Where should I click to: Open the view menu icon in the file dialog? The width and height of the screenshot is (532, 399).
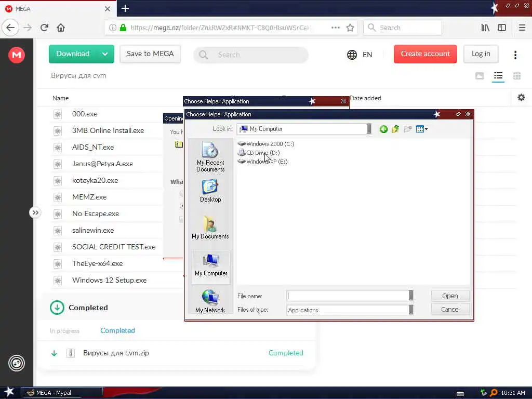[421, 129]
